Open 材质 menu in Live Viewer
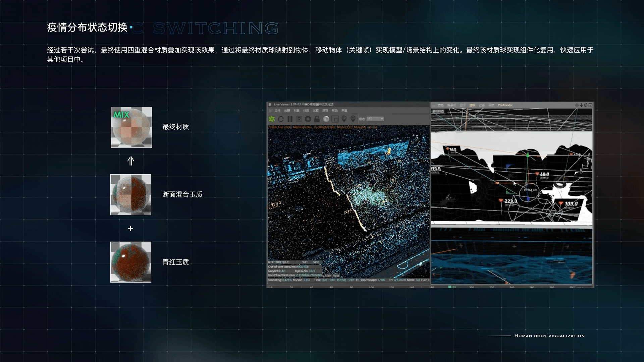The height and width of the screenshot is (362, 644). coord(306,111)
